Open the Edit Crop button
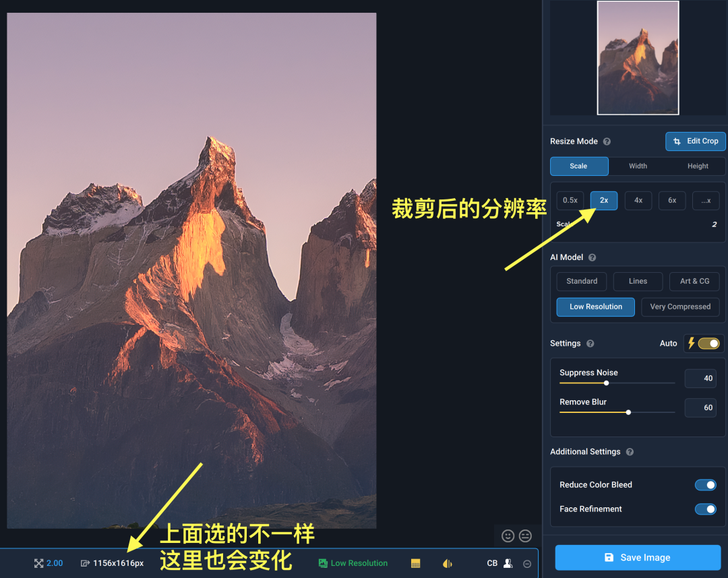Screen dimensions: 728x578 pyautogui.click(x=696, y=141)
